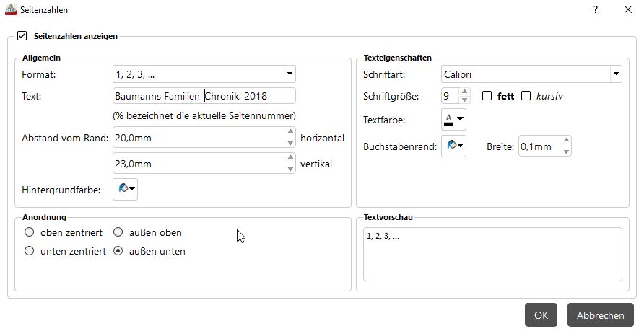The image size is (644, 334).
Task: Select the oben zentriert radio option
Action: click(30, 232)
